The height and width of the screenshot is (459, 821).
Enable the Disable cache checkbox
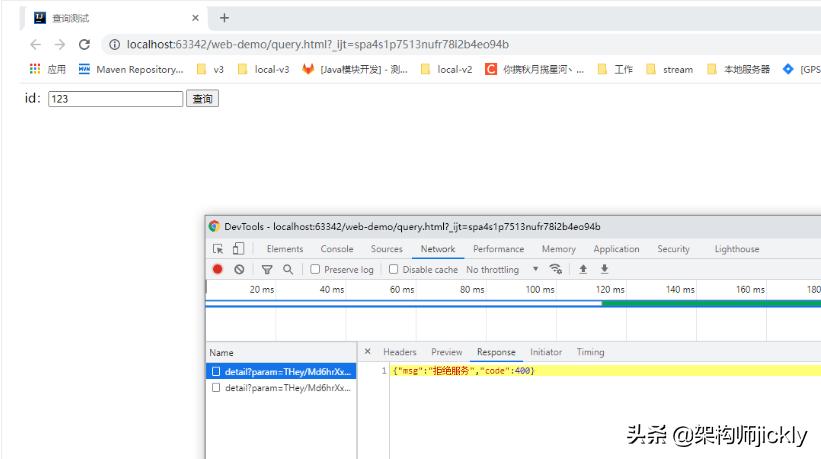[x=393, y=269]
